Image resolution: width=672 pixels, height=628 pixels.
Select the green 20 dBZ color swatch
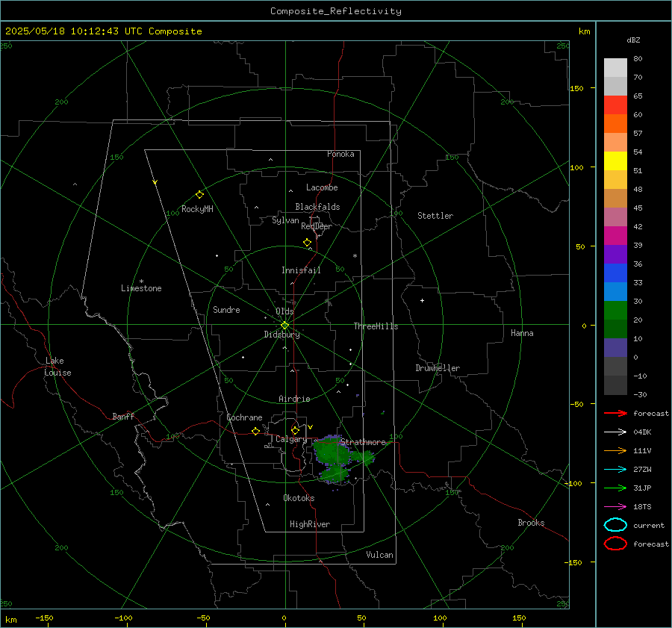(x=615, y=311)
